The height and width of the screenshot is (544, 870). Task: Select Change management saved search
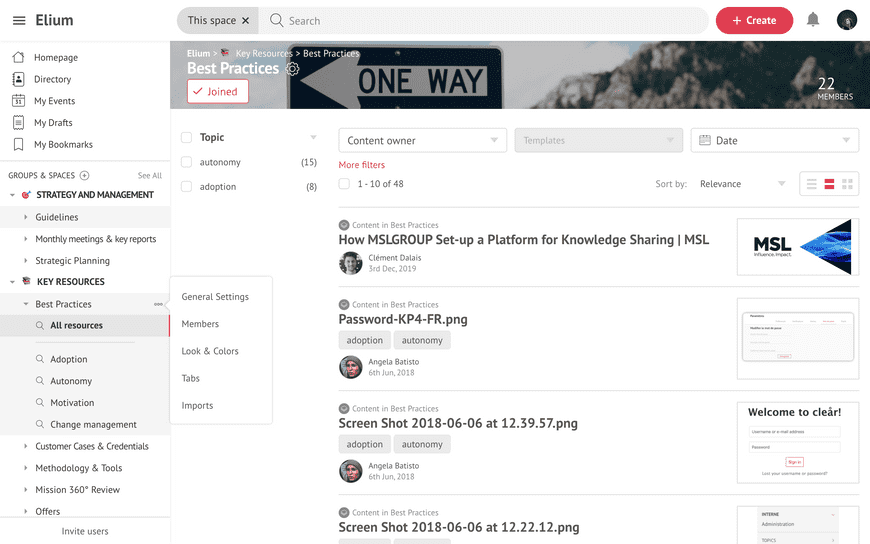click(x=93, y=424)
